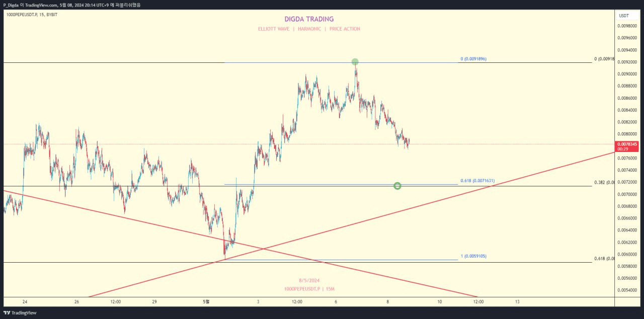Click the 29 date label on time axis
The height and width of the screenshot is (319, 644).
click(x=154, y=302)
